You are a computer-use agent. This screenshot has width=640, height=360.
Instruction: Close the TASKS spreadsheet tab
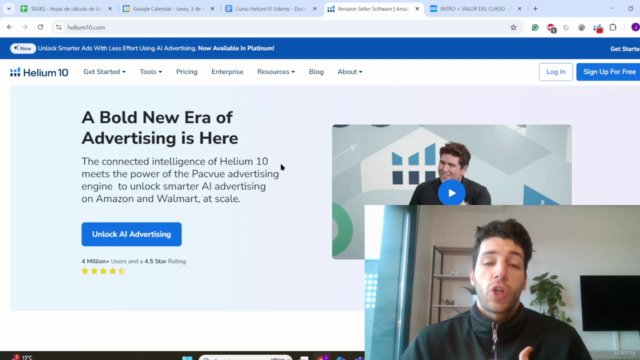(110, 9)
